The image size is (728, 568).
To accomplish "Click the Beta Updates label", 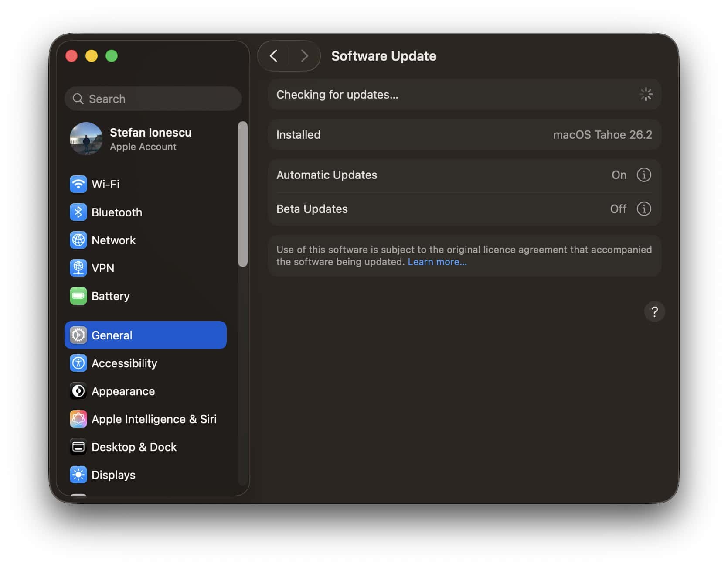I will point(312,209).
